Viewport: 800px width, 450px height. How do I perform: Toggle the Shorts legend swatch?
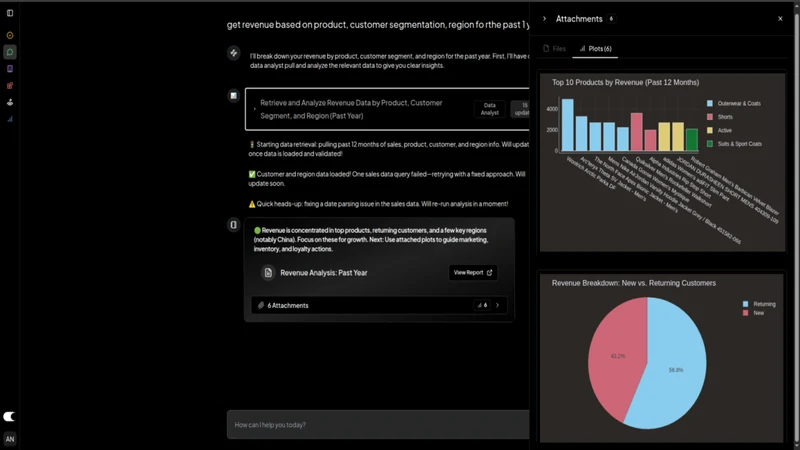[x=710, y=117]
